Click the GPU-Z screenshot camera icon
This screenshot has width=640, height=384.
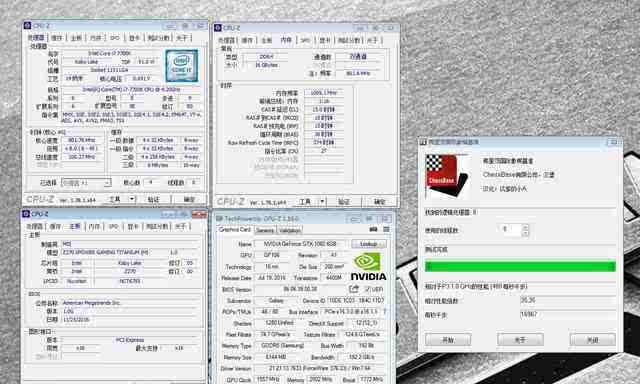point(373,229)
